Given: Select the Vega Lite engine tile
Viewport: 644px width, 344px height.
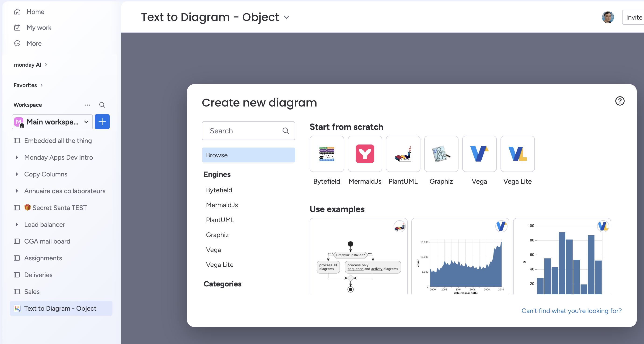Looking at the screenshot, I should pyautogui.click(x=518, y=154).
